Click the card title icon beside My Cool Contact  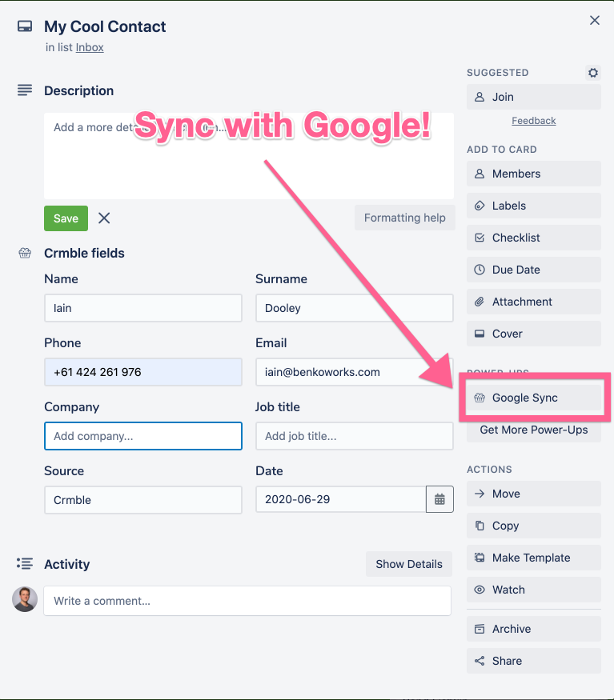click(x=25, y=26)
